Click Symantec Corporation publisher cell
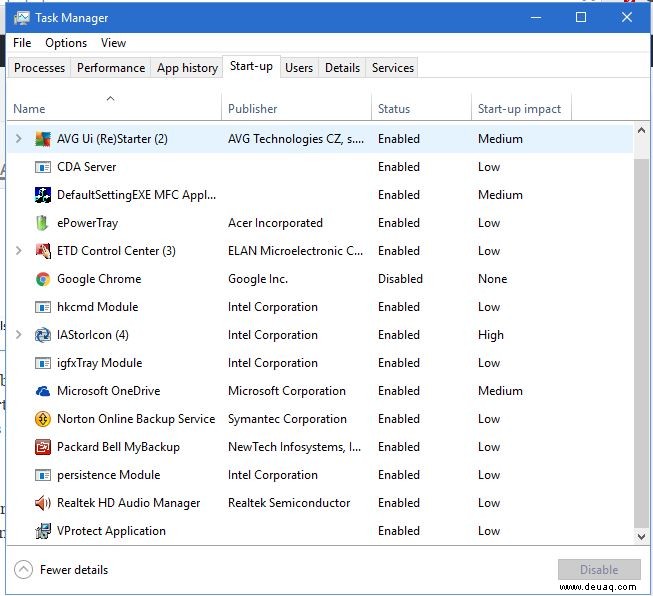Image resolution: width=653 pixels, height=596 pixels. tap(287, 419)
